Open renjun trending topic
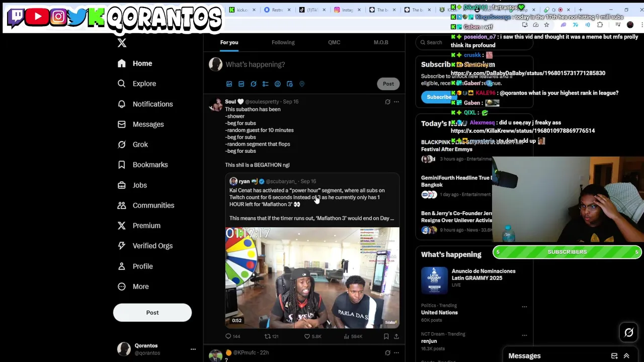Viewport: 644px width, 362px height. 429,341
